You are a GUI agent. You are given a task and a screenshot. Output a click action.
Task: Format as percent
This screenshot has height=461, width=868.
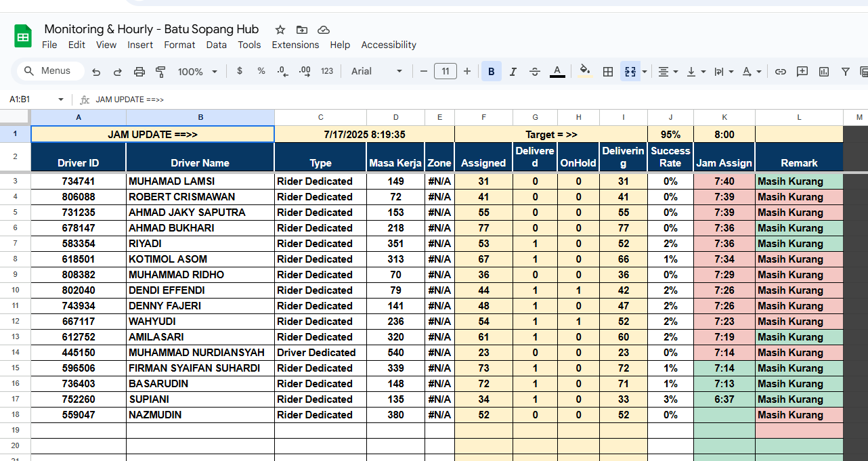261,71
